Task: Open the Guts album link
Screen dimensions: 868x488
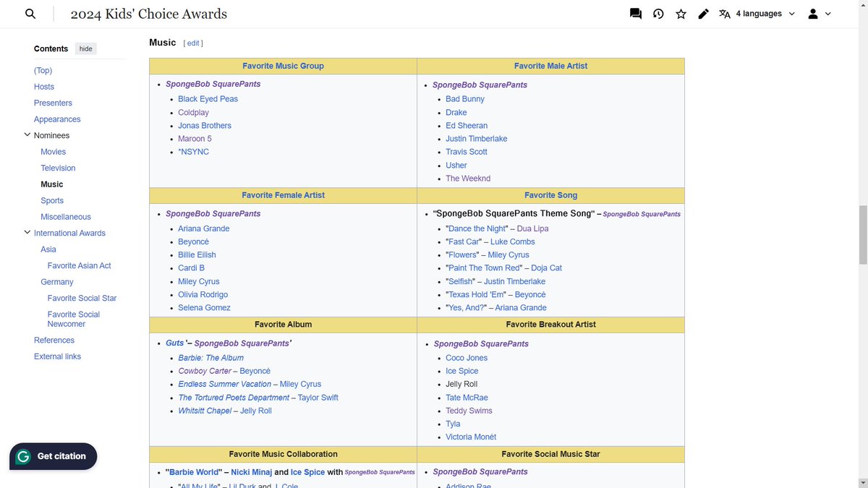Action: pos(175,343)
